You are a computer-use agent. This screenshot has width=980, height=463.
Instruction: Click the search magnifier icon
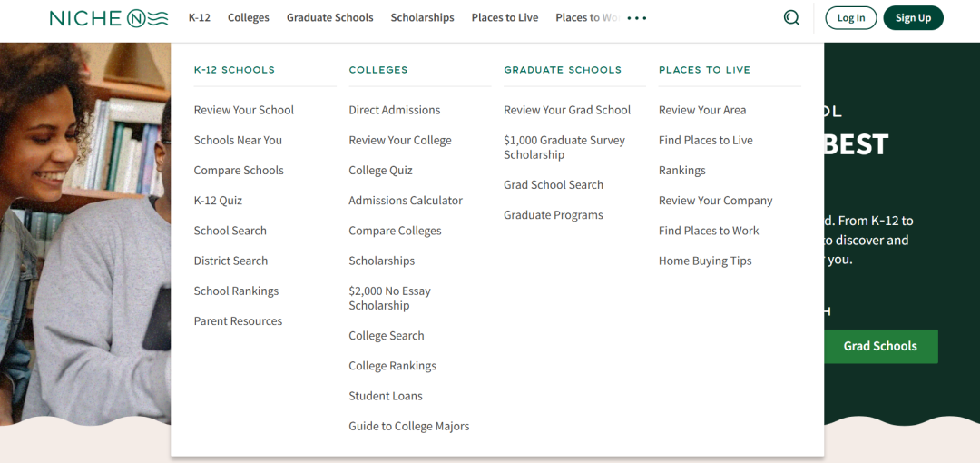click(x=791, y=17)
